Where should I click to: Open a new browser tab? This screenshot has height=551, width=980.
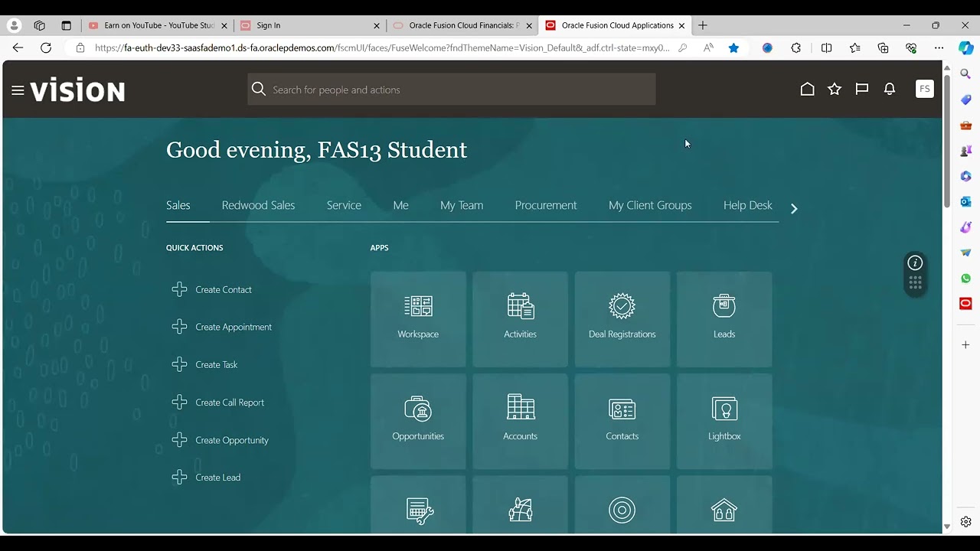coord(703,25)
